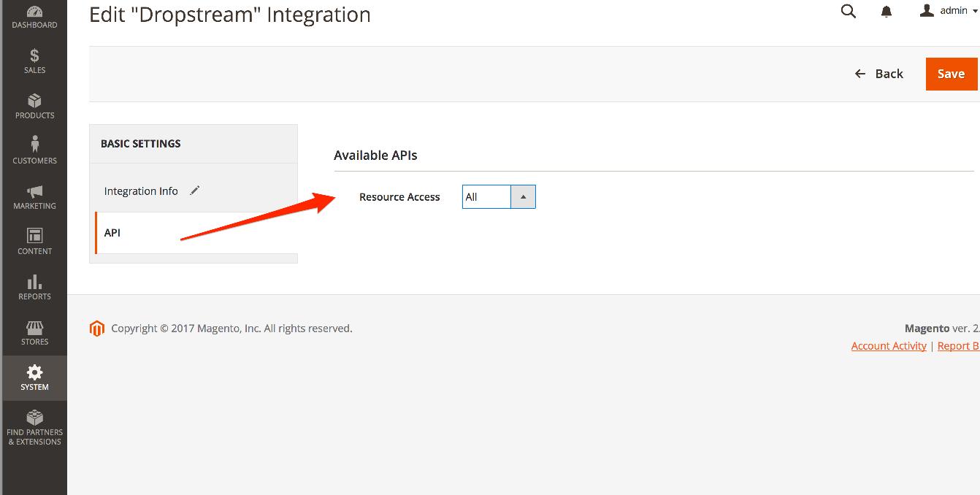Go Back to integrations list
The image size is (980, 495).
pyautogui.click(x=879, y=74)
